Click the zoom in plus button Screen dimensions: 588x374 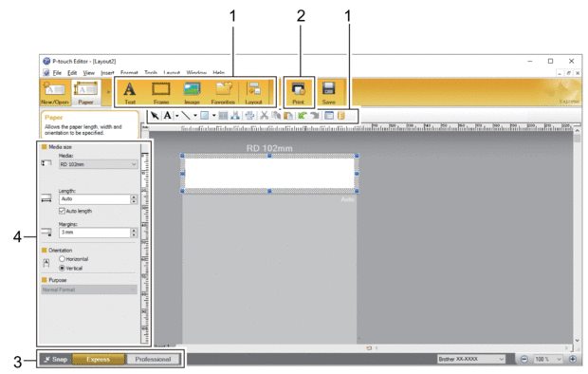[573, 360]
